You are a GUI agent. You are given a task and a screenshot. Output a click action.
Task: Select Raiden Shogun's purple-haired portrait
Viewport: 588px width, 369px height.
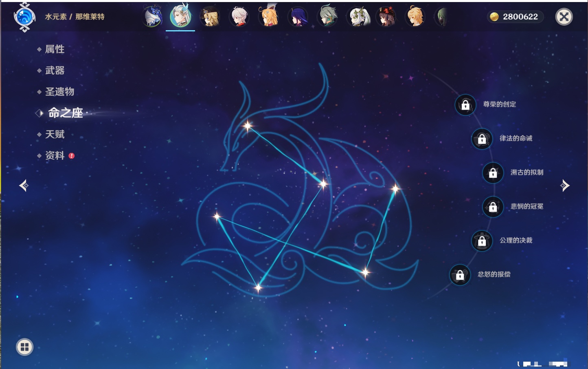(x=298, y=17)
